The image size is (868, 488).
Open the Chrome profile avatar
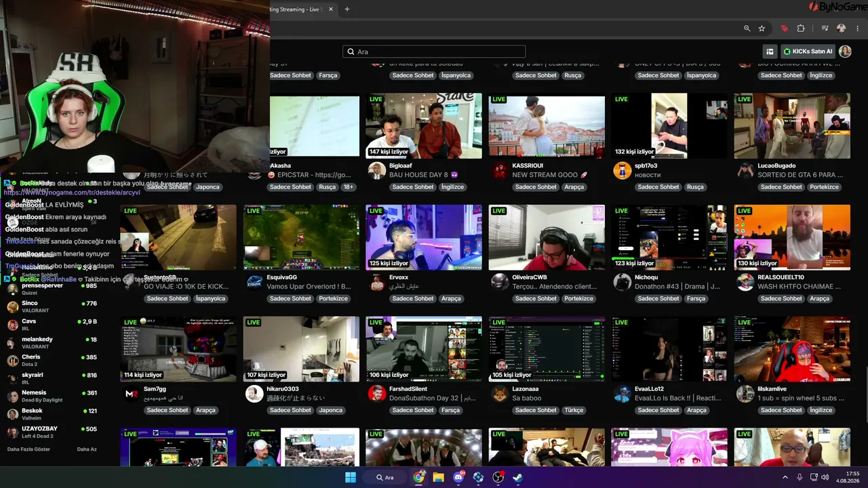pyautogui.click(x=842, y=28)
